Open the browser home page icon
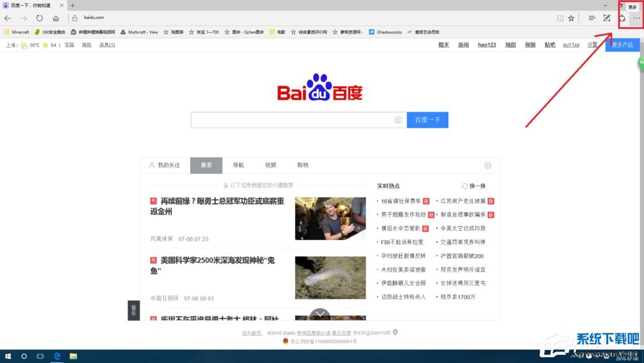Image resolution: width=644 pixels, height=363 pixels. pyautogui.click(x=56, y=18)
